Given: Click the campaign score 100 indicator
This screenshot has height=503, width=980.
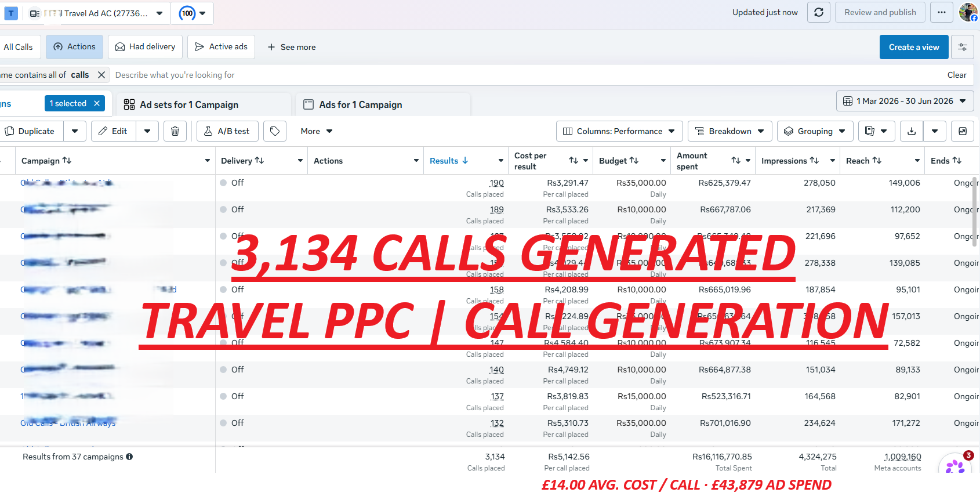Looking at the screenshot, I should pyautogui.click(x=187, y=13).
